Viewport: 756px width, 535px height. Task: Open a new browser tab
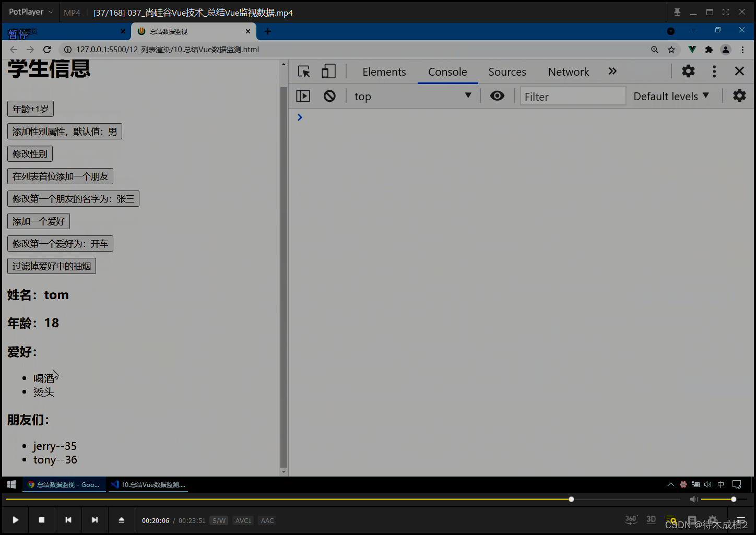(268, 31)
